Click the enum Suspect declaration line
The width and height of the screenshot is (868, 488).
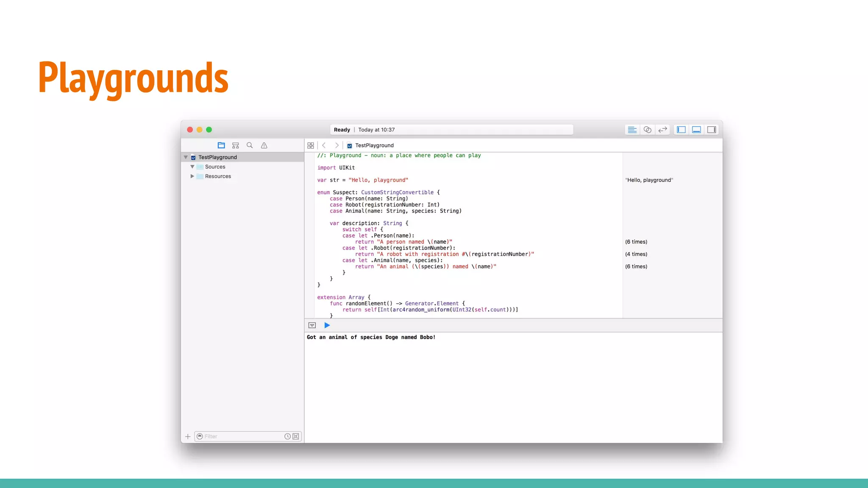click(378, 192)
